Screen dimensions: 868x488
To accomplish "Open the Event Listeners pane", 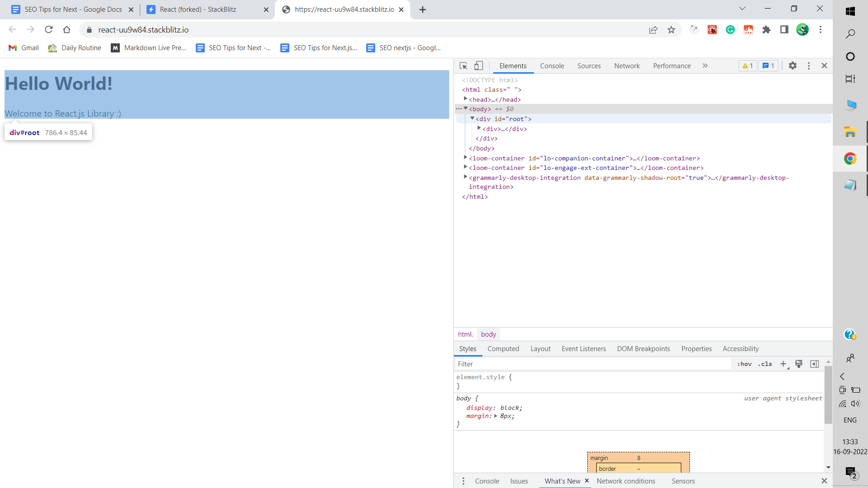I will click(x=584, y=349).
